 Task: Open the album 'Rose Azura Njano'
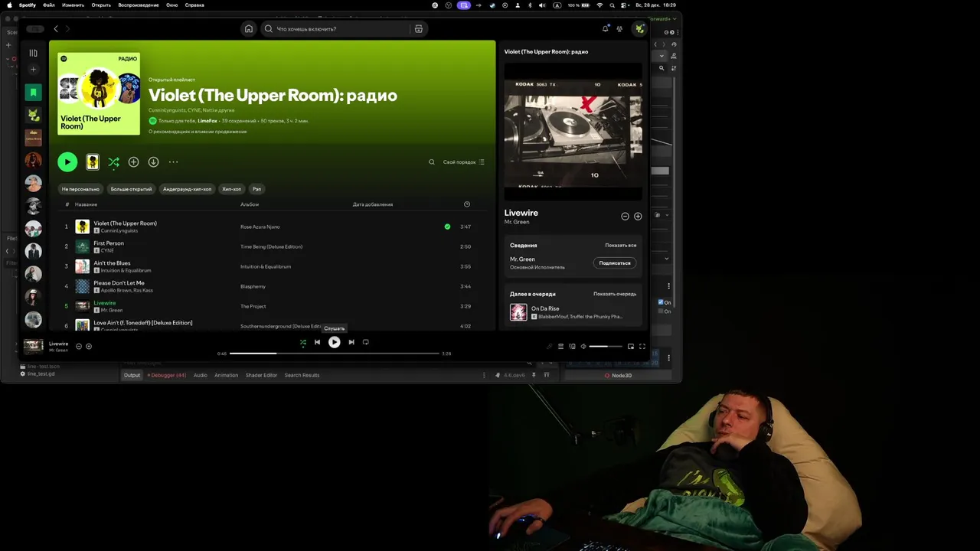point(260,227)
